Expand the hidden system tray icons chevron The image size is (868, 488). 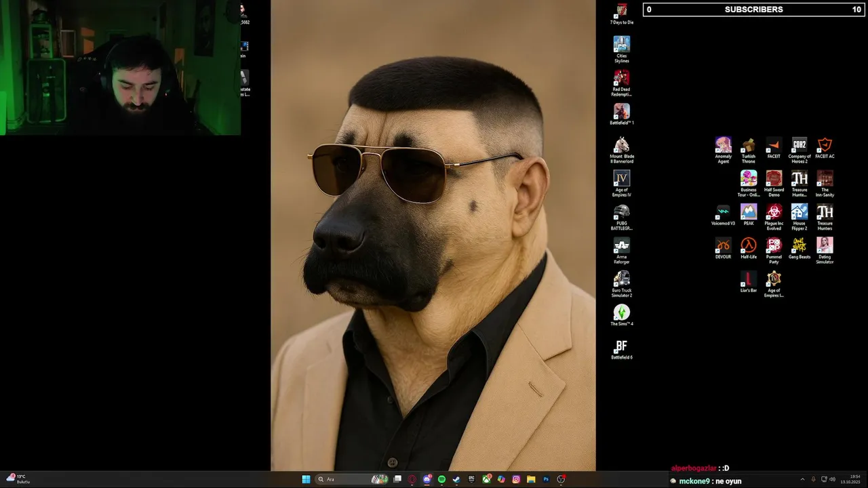[803, 479]
